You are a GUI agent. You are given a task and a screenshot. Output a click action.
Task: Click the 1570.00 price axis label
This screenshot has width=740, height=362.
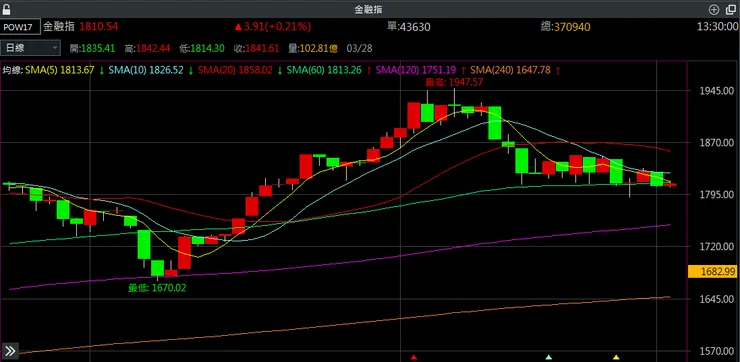[716, 351]
